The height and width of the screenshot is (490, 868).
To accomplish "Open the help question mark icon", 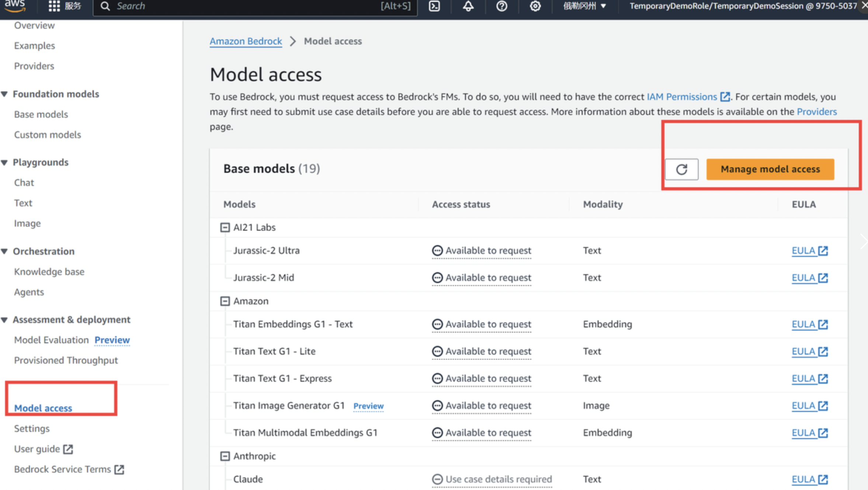I will tap(501, 6).
